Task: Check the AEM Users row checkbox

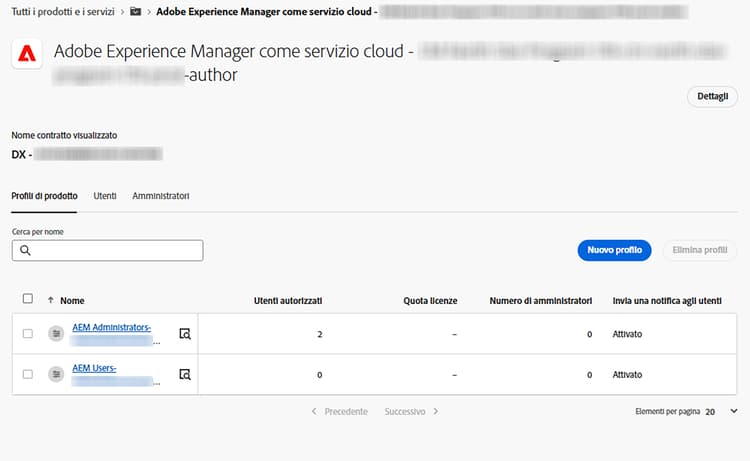Action: coord(28,374)
